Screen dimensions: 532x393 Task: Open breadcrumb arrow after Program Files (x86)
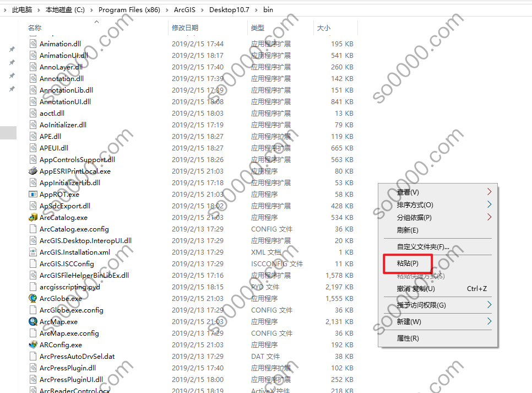pos(167,10)
